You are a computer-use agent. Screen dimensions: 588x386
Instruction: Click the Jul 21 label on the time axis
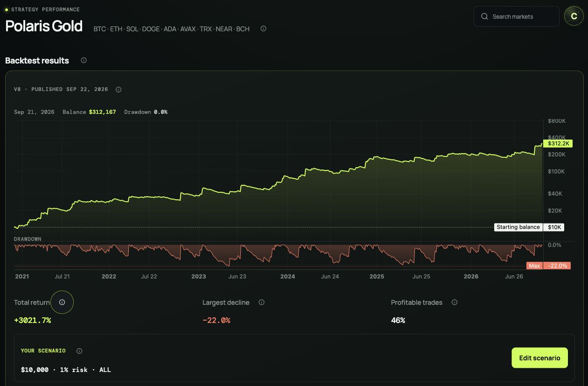click(62, 276)
